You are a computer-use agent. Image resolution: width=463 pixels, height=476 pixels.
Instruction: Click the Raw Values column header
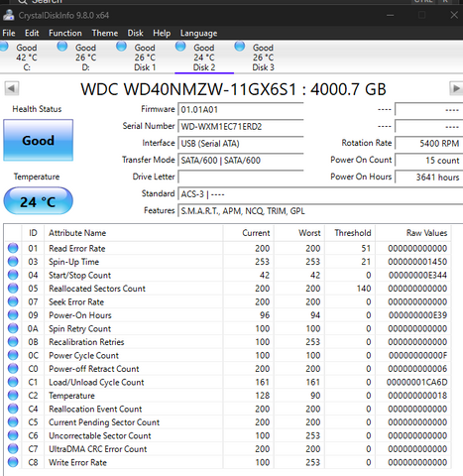click(x=426, y=233)
